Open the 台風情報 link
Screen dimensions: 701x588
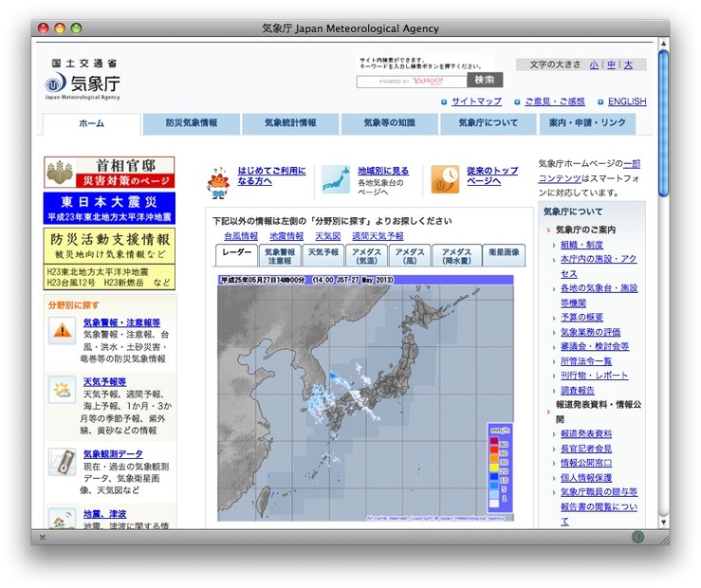(241, 236)
